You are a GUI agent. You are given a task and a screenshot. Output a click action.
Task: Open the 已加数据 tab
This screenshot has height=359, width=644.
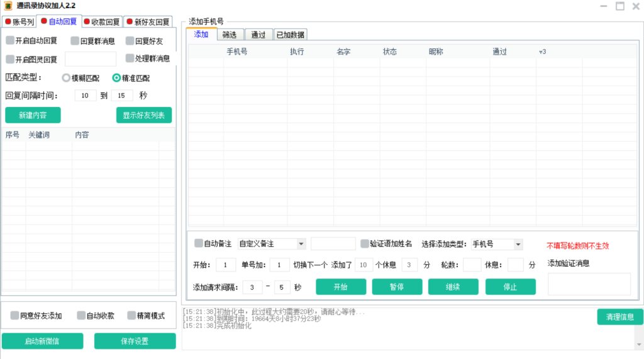pyautogui.click(x=291, y=35)
